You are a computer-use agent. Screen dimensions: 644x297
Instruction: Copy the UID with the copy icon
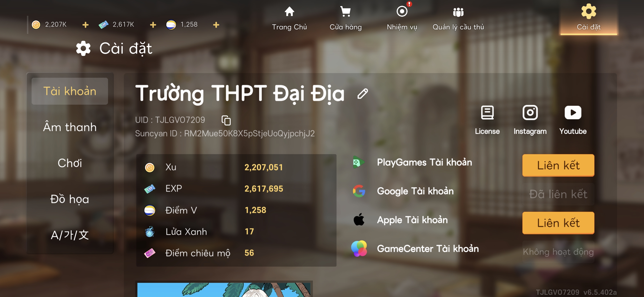pos(226,120)
